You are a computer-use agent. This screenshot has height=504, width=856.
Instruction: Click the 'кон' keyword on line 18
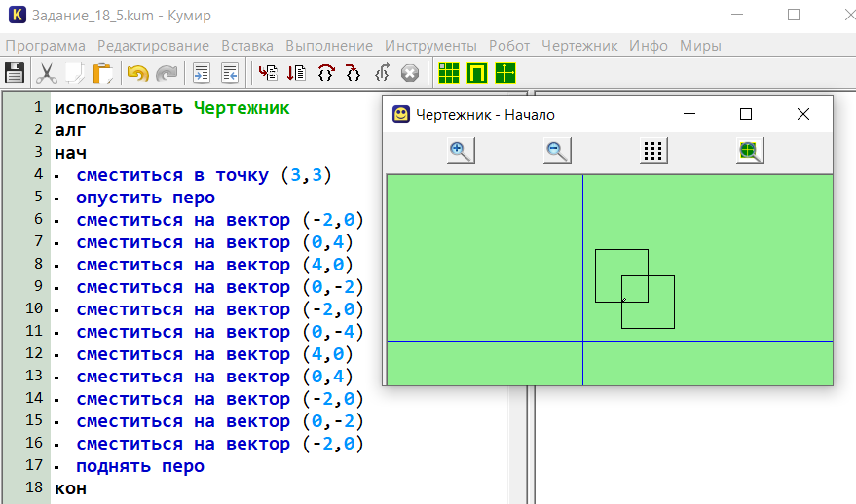[x=70, y=488]
